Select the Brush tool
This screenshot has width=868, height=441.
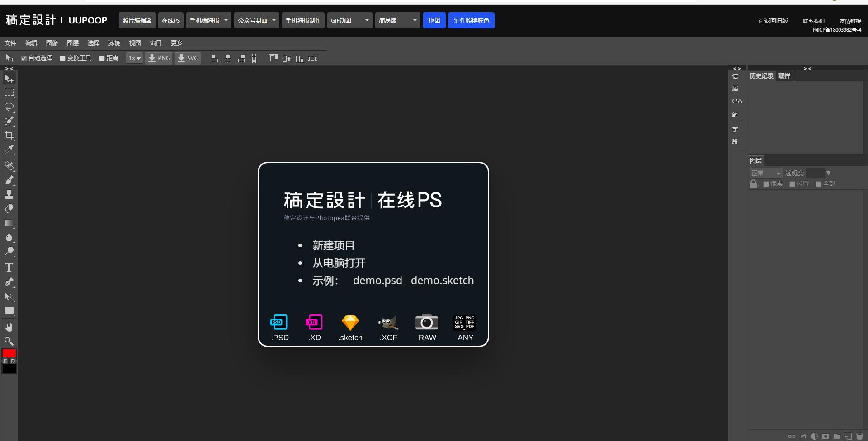point(9,180)
